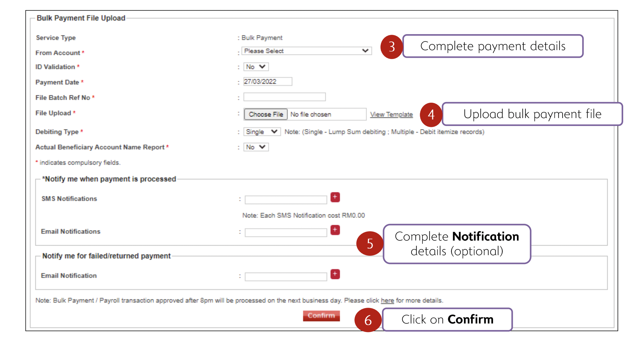Open the From Account dropdown
644x346 pixels.
tap(306, 51)
